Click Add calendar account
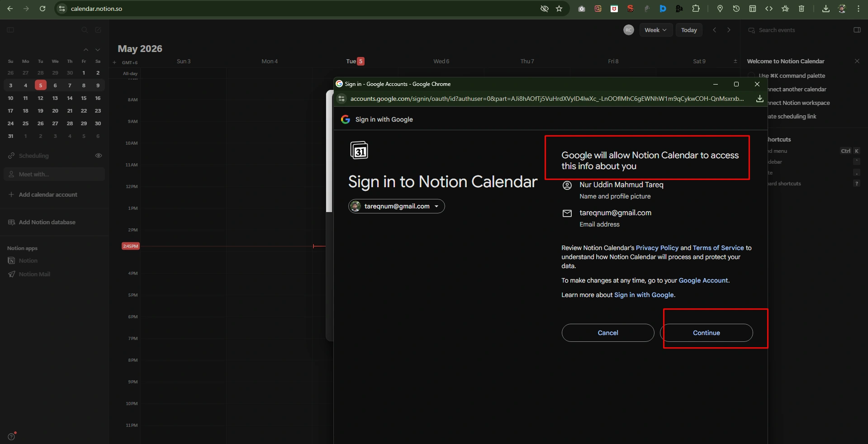868x444 pixels. (x=48, y=194)
